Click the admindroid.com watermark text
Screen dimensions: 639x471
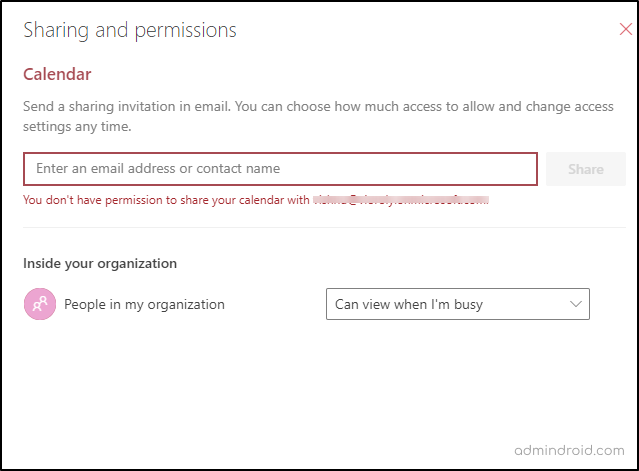568,450
